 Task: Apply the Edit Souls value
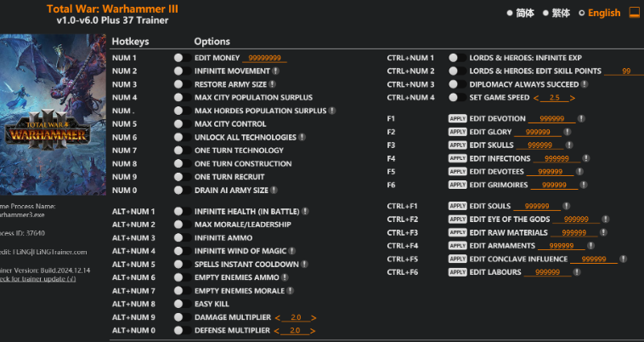pos(458,206)
